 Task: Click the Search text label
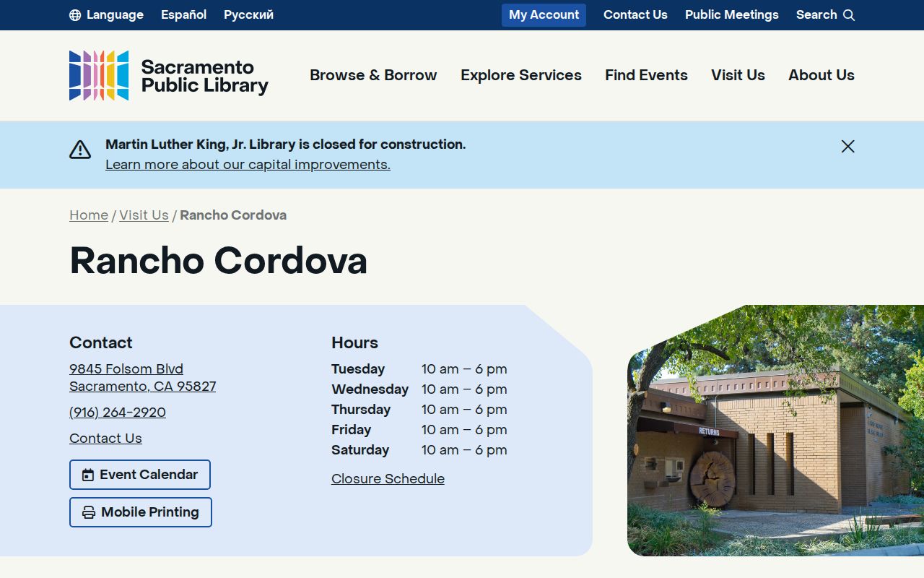tap(816, 15)
